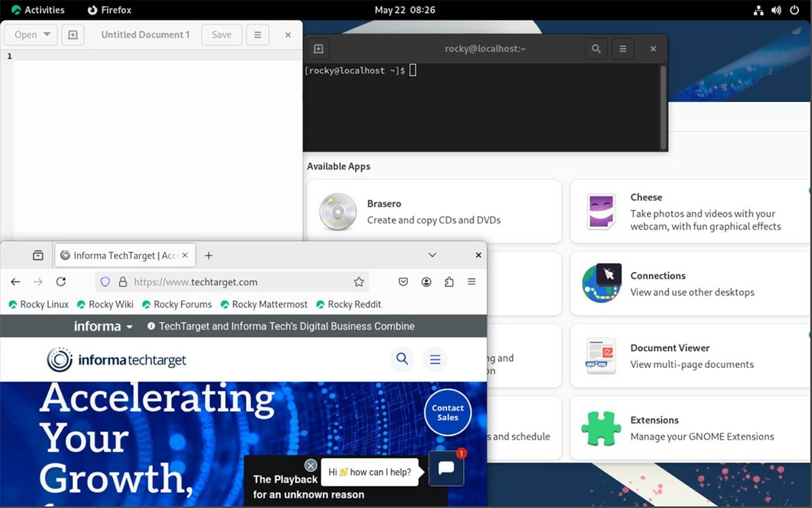Save page to Pocket in Firefox
The height and width of the screenshot is (508, 812).
pyautogui.click(x=403, y=281)
